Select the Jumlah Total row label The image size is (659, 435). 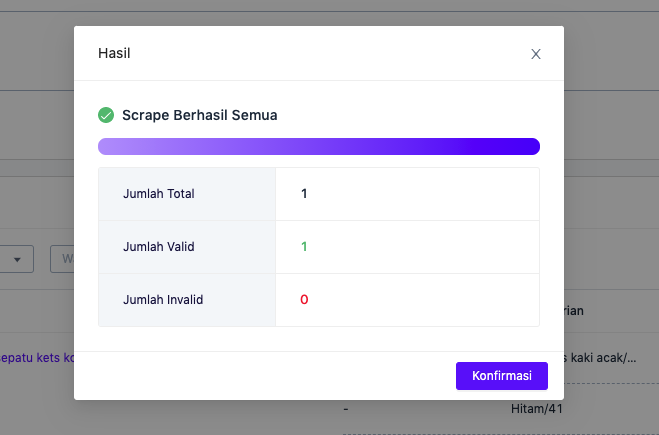(158, 194)
